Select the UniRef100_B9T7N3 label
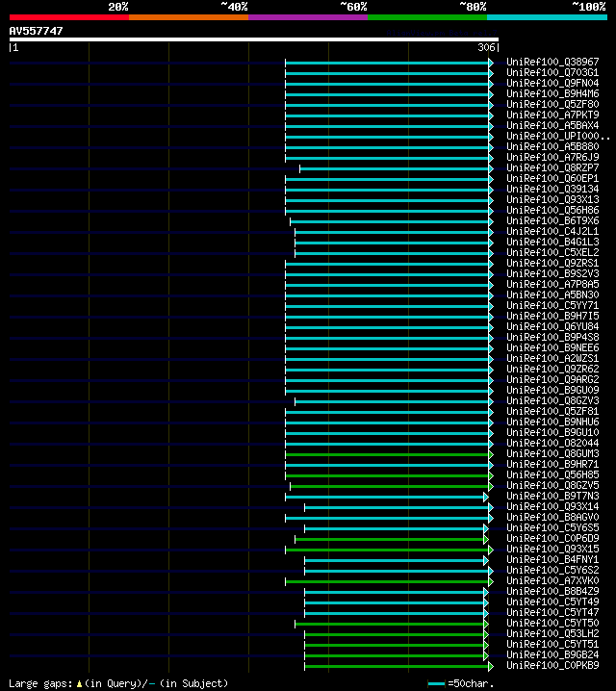Screen dimensions: 616x691 click(552, 496)
